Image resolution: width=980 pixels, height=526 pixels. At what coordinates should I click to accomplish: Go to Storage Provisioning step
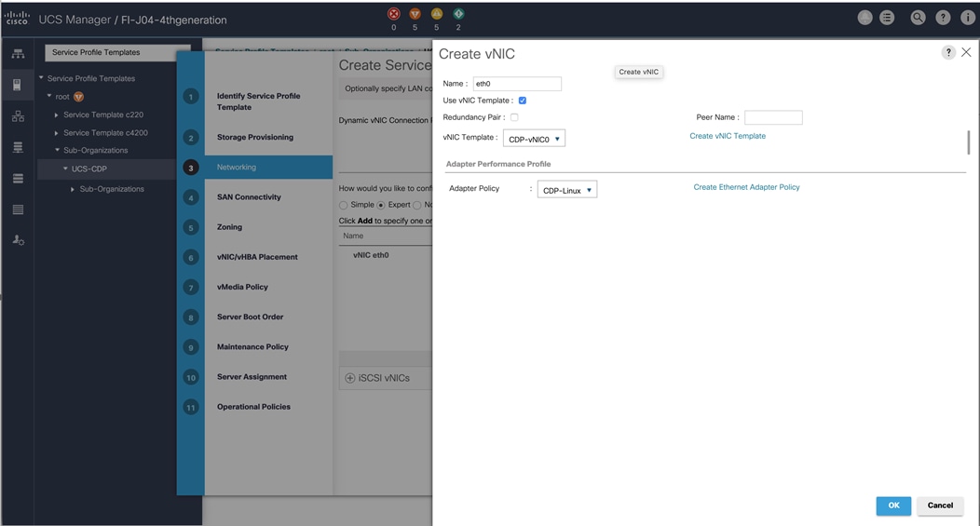255,137
